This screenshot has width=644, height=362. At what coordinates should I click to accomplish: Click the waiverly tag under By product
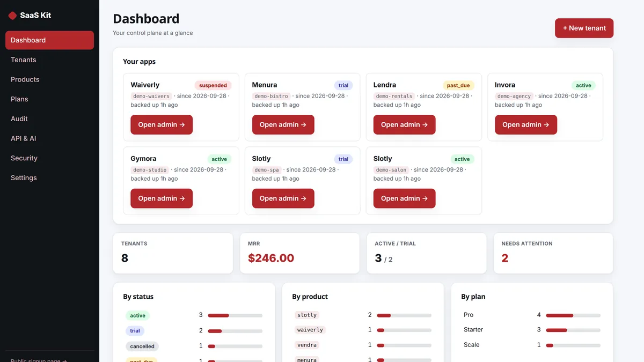[310, 330]
